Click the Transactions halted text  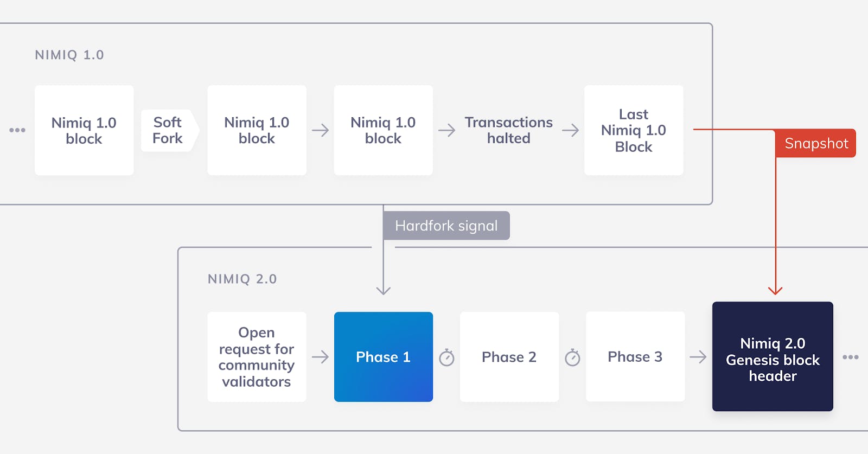click(508, 130)
